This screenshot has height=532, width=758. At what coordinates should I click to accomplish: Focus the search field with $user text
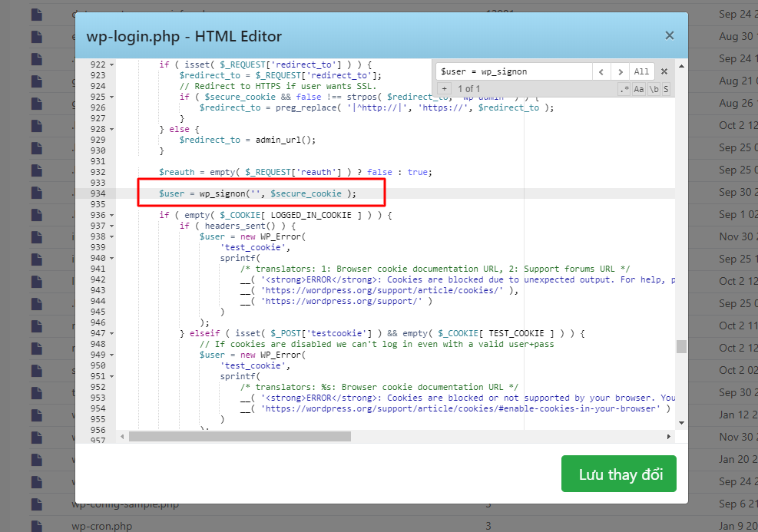(x=514, y=71)
